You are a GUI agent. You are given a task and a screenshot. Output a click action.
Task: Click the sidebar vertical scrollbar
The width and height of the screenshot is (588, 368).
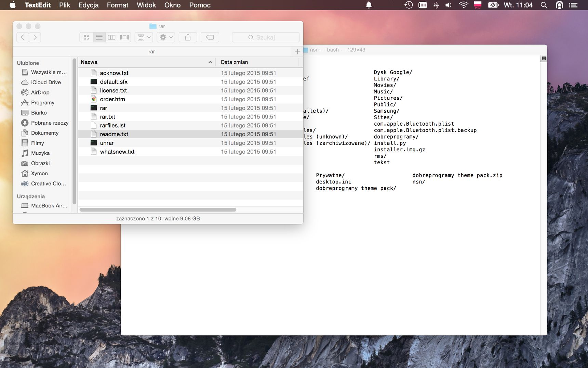tap(74, 131)
